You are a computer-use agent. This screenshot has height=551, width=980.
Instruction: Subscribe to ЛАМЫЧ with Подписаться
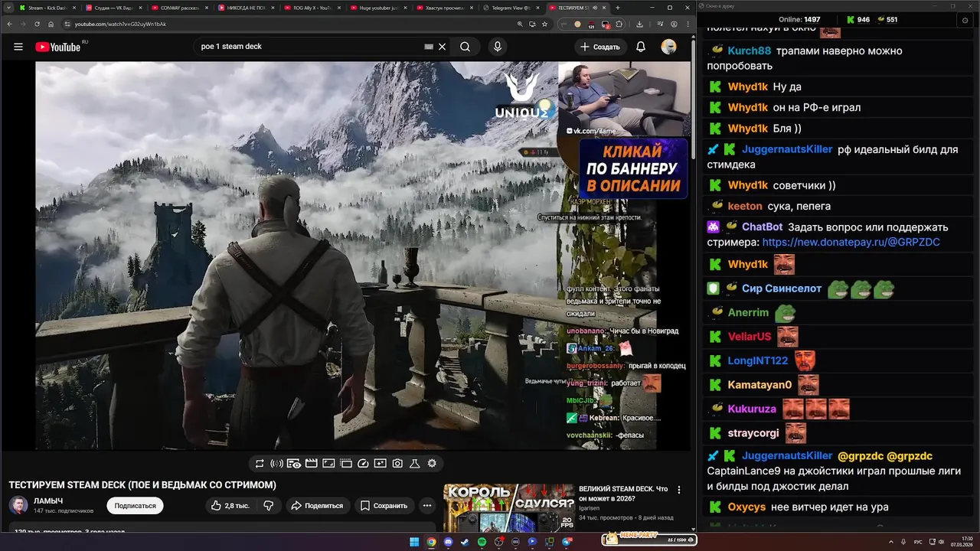coord(135,506)
